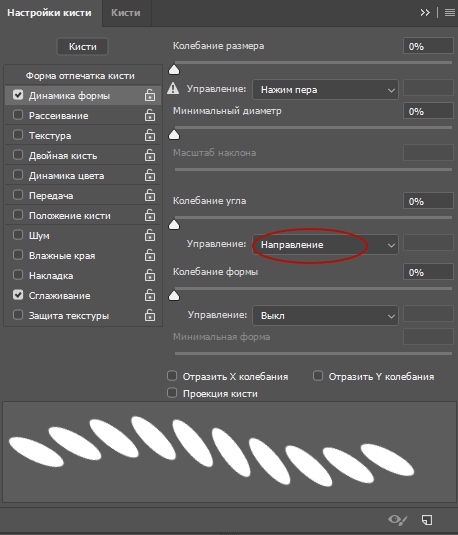Click the lock icon for Текстура
Viewport: 458px width, 535px height.
[x=150, y=135]
